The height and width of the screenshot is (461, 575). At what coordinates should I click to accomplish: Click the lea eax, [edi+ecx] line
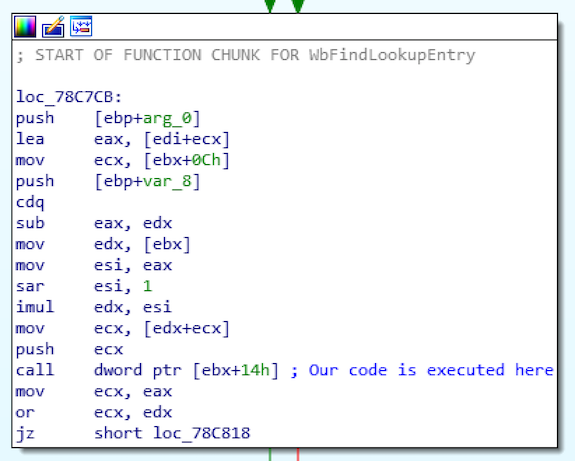point(123,139)
